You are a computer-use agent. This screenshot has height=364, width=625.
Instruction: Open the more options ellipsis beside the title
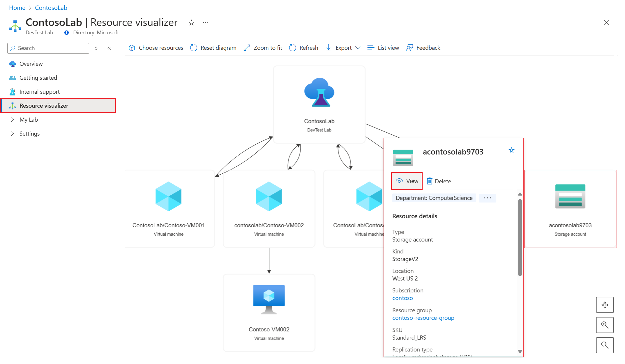205,22
